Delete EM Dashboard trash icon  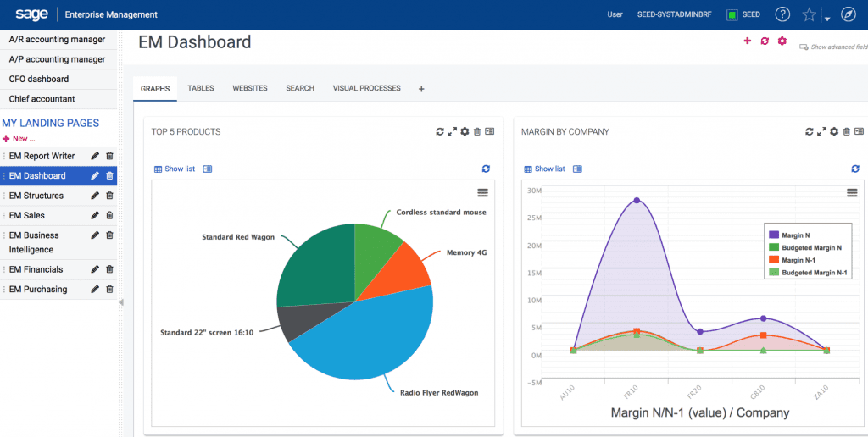109,176
